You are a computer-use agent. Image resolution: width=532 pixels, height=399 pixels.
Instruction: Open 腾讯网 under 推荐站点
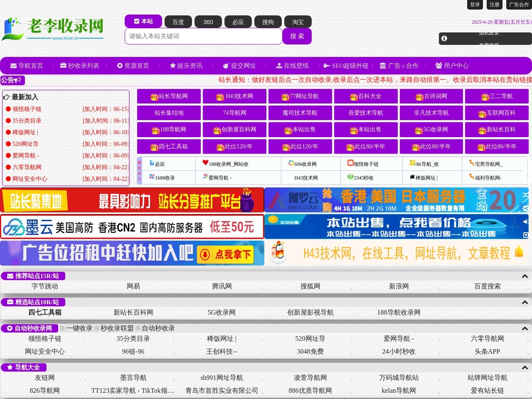[x=222, y=286]
